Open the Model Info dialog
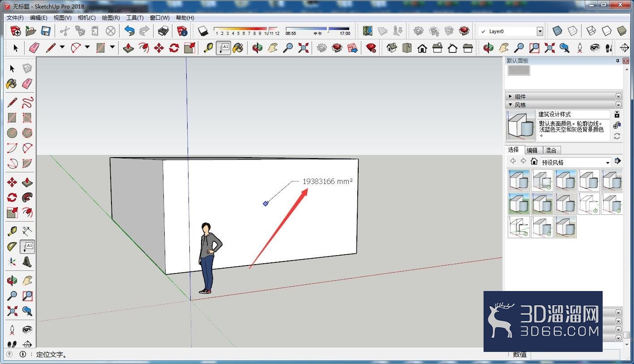 click(x=182, y=31)
